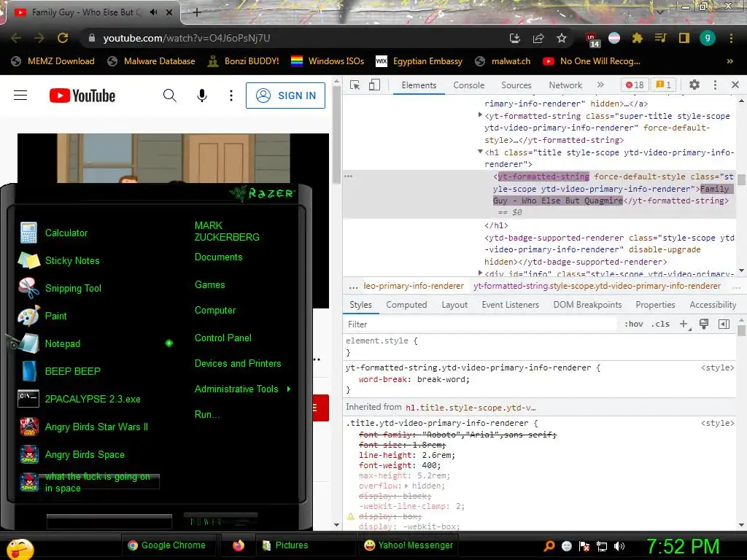This screenshot has height=560, width=747.
Task: Toggle the computed styles sidebar icon
Action: [724, 324]
